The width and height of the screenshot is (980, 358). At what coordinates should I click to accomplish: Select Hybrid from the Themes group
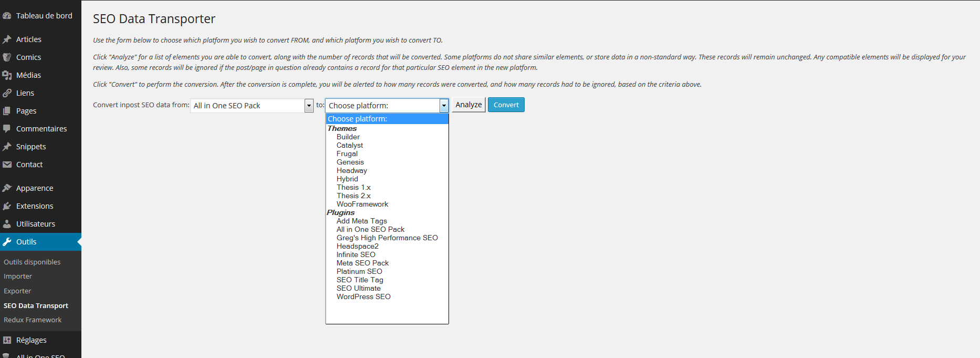347,179
